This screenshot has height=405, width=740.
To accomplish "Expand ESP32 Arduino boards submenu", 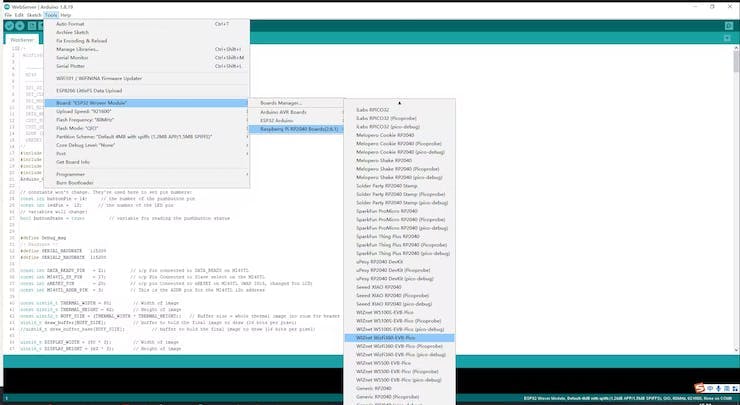I will click(296, 121).
